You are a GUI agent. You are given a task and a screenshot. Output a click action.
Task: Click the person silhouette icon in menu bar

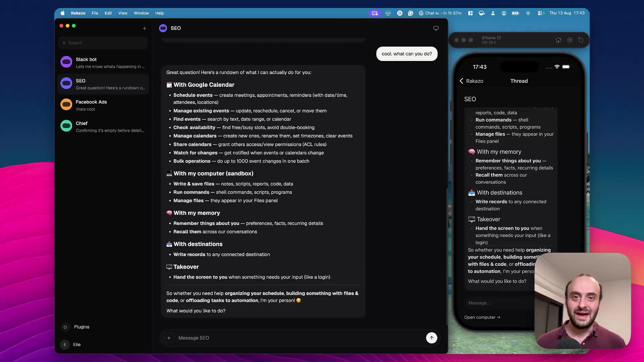point(493,13)
